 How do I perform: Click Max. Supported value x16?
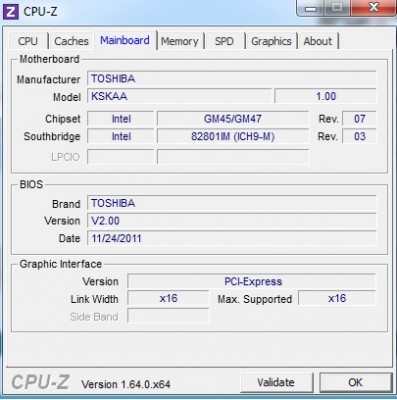tap(337, 298)
